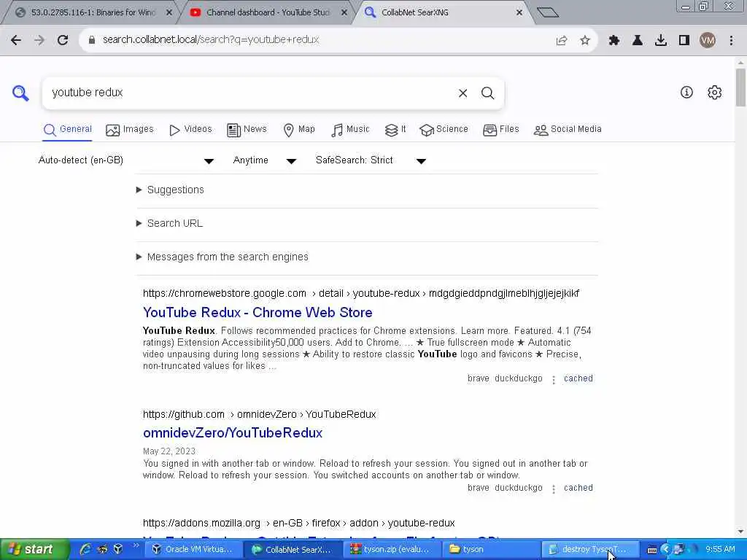Go back using the browser back arrow

point(16,40)
